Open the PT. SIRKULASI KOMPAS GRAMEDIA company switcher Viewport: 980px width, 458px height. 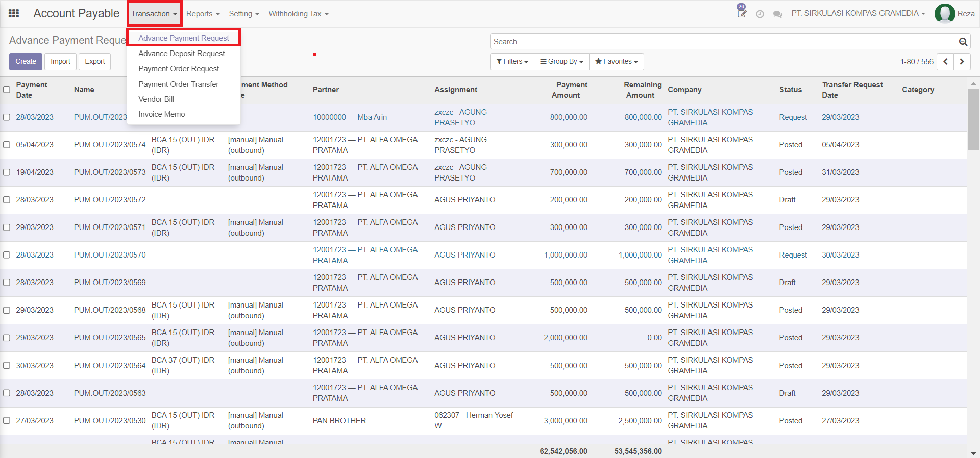858,14
